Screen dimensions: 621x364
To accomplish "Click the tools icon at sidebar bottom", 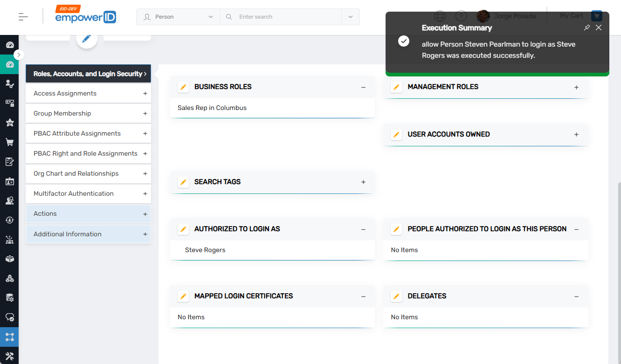I will pos(9,356).
